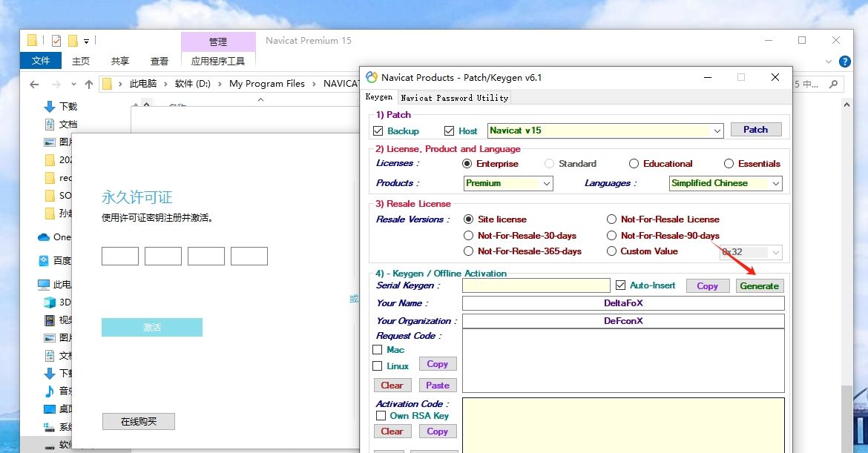Click the properties checkmark icon in title bar
Image resolution: width=868 pixels, height=453 pixels.
(56, 41)
